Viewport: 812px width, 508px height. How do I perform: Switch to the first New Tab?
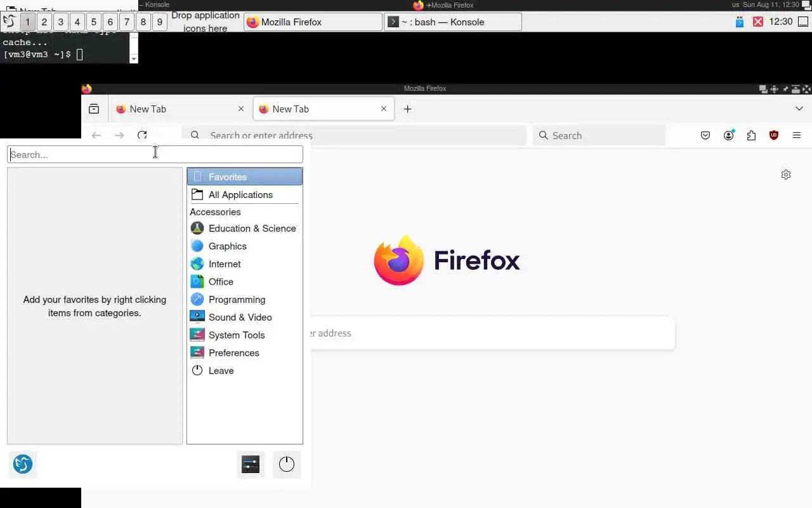(x=180, y=109)
